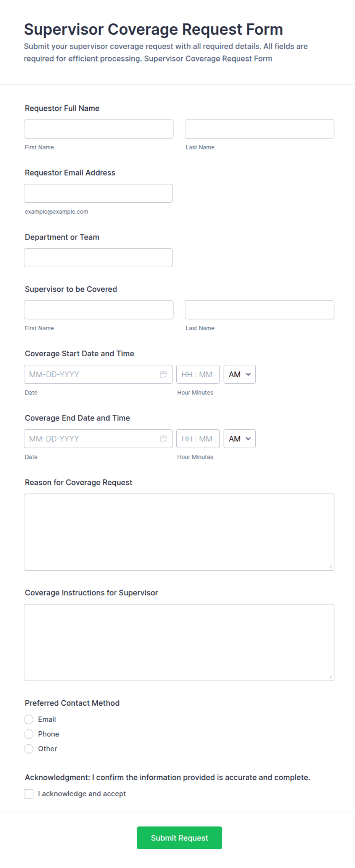Check the I acknowledge and accept box
Viewport: 355px width, 868px height.
(x=29, y=794)
